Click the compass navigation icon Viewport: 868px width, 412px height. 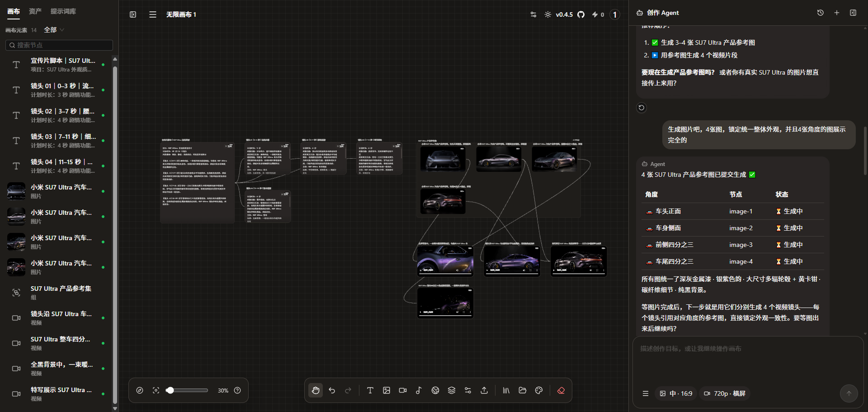click(140, 390)
